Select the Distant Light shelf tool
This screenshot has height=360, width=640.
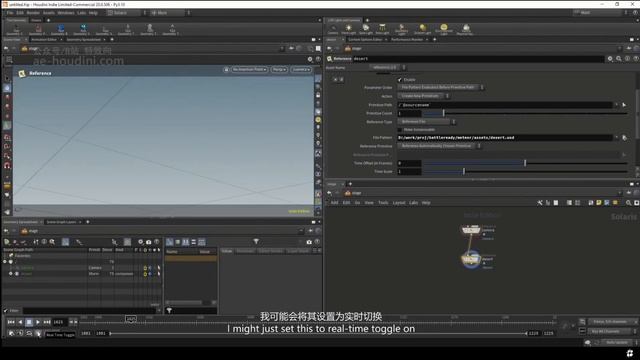422,29
